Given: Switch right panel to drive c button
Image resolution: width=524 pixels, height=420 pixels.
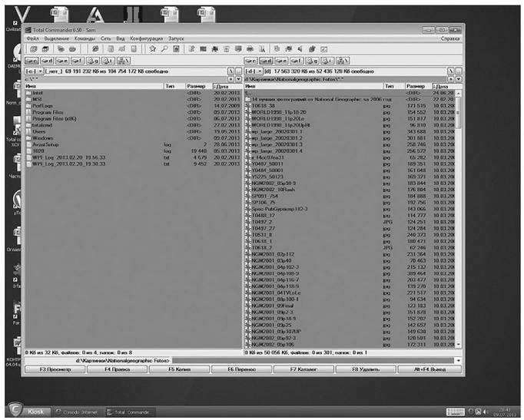Looking at the screenshot, I should click(x=250, y=61).
